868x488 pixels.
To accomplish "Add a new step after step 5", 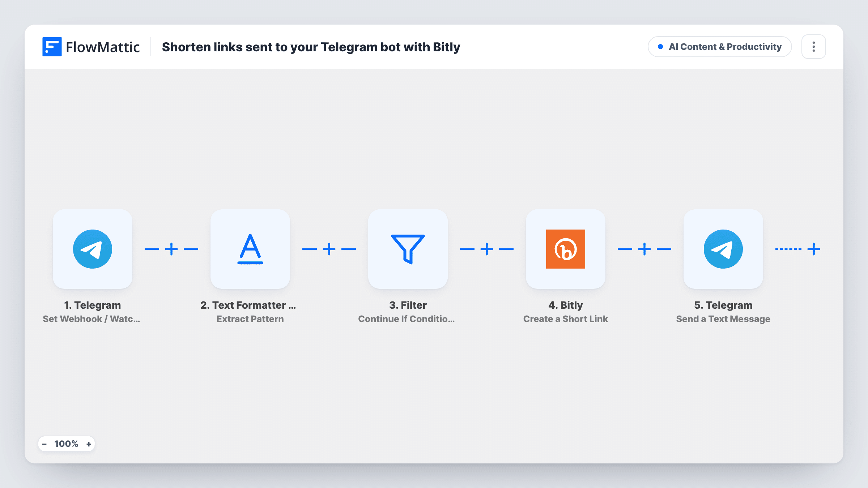I will [814, 249].
